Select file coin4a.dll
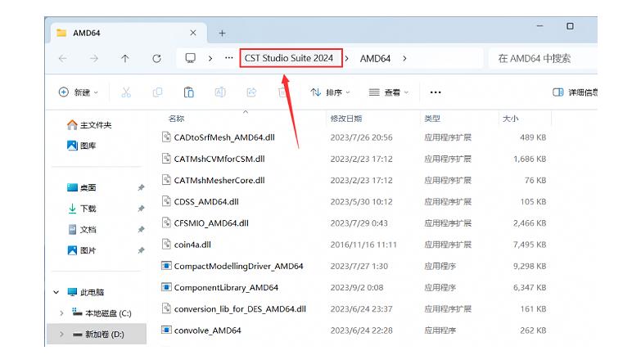The width and height of the screenshot is (641, 364). click(192, 245)
